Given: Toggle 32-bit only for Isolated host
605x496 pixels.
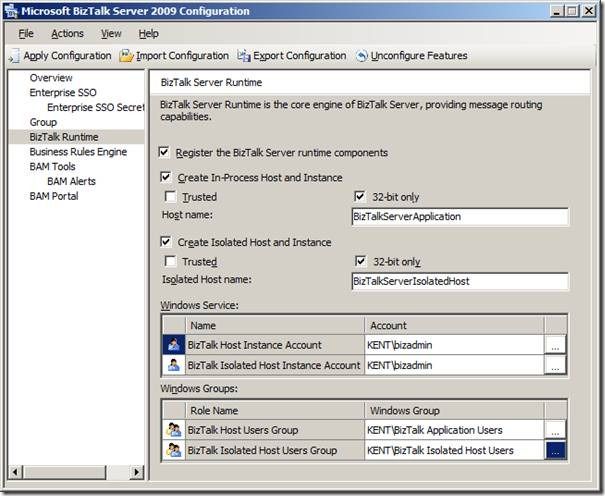Looking at the screenshot, I should tap(360, 261).
